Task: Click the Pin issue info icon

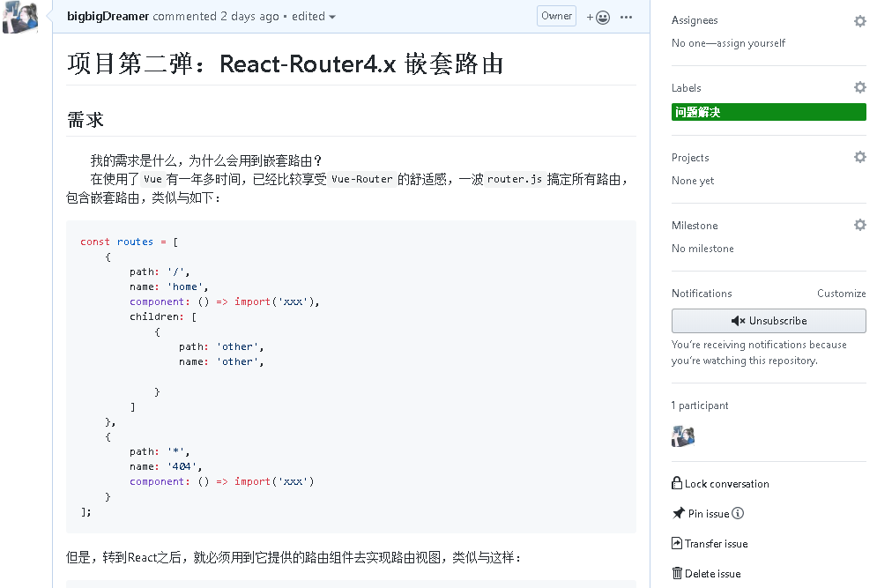Action: click(x=738, y=513)
